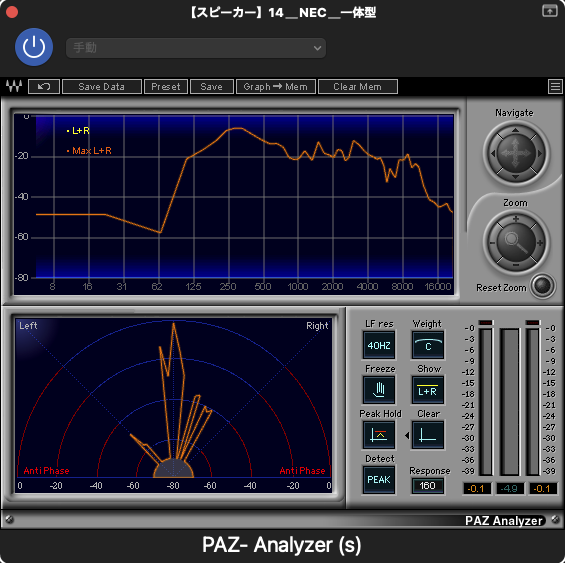
Task: Click Zoom horizontal minus on left
Action: (x=493, y=243)
